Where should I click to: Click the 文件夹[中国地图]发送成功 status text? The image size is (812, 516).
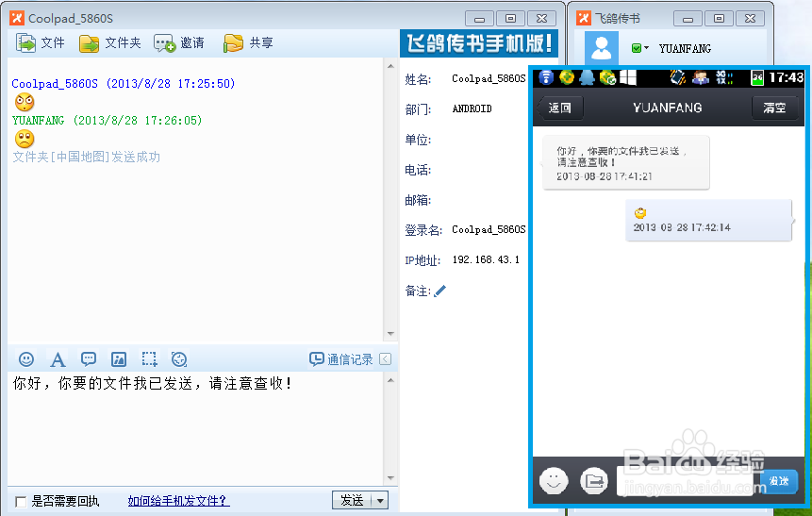(x=87, y=157)
